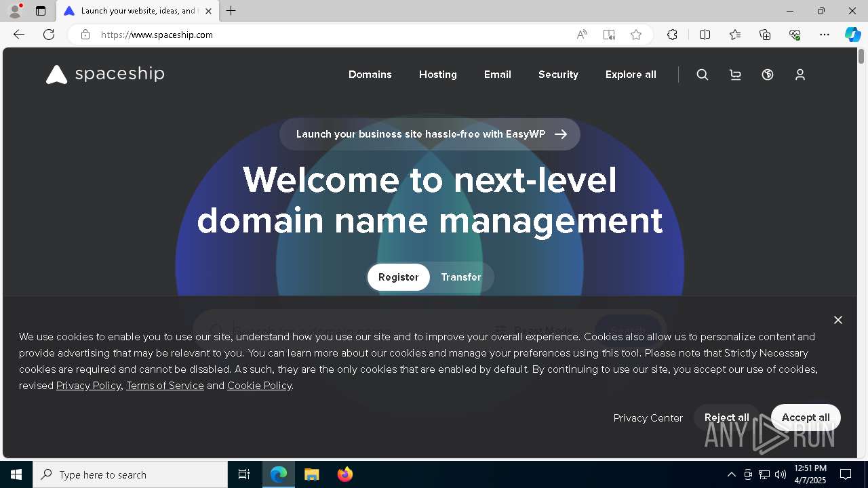Open the browser profile icon

point(14,11)
